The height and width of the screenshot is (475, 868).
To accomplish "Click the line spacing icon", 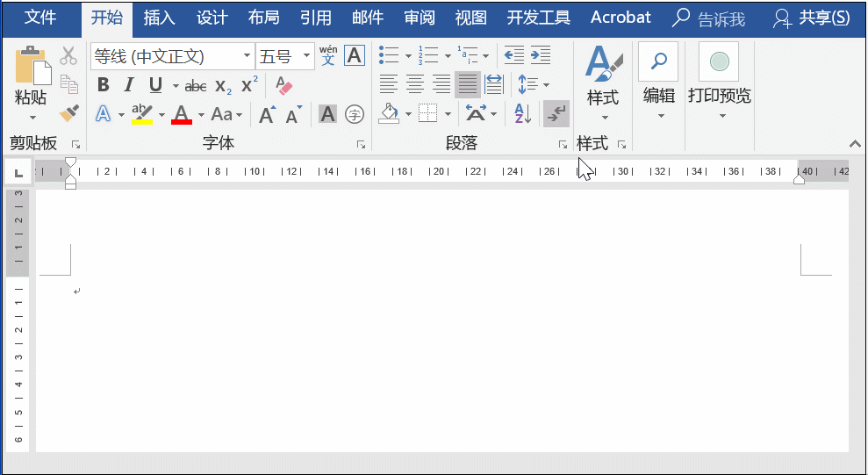I will coord(528,84).
